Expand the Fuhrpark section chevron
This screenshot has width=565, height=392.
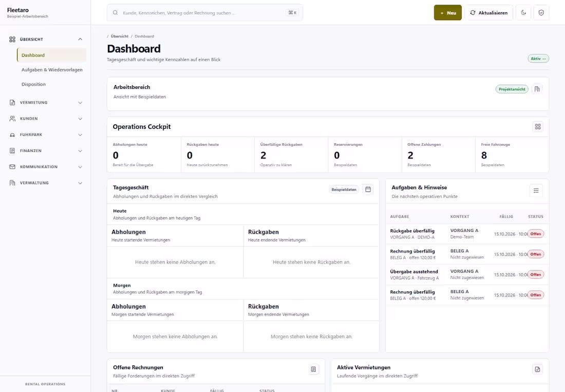[80, 134]
